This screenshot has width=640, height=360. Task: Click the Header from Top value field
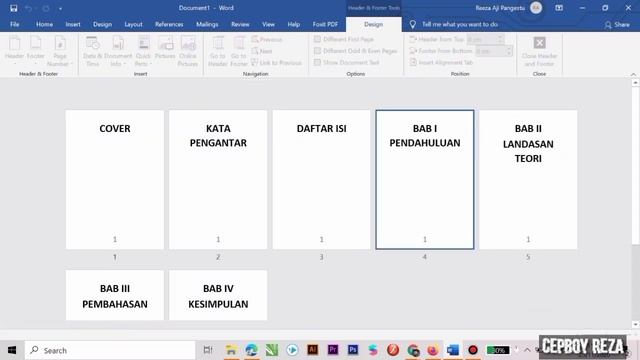click(x=481, y=39)
